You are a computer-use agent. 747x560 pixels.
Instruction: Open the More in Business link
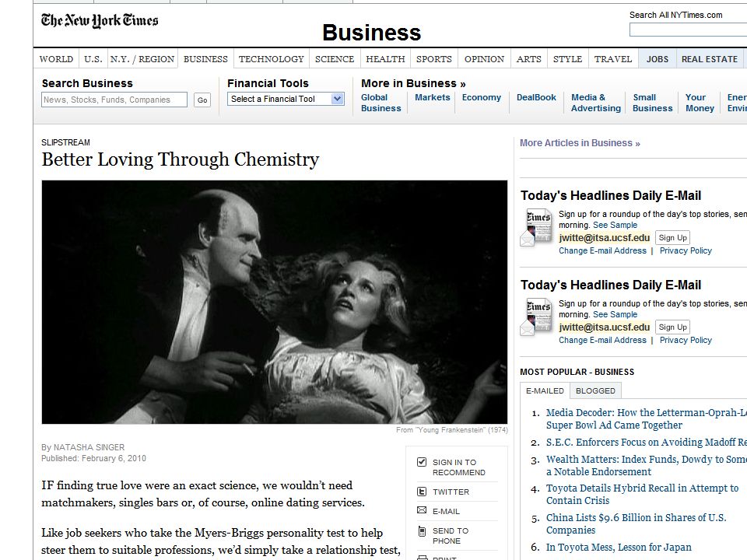(x=413, y=83)
